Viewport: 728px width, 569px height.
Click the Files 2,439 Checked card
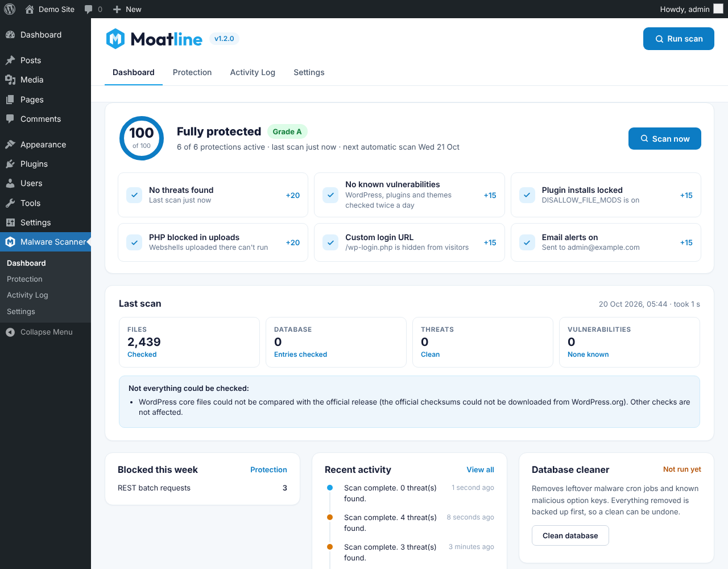click(189, 342)
